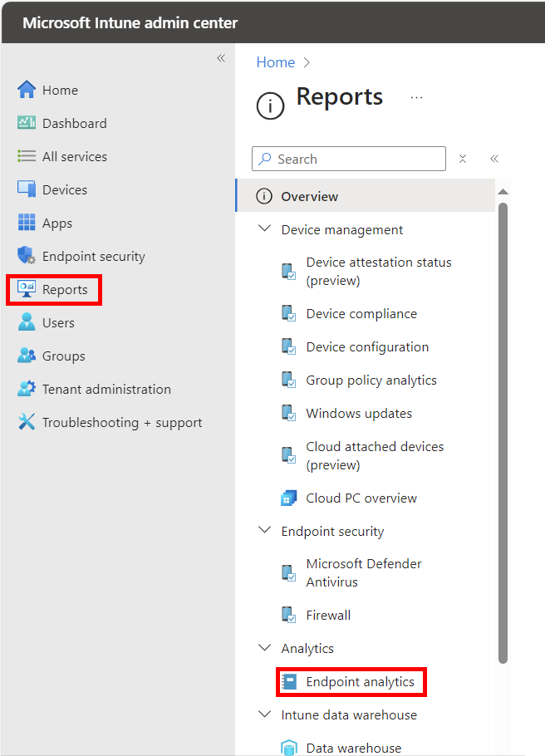Select the Overview menu item
545x756 pixels.
[366, 196]
